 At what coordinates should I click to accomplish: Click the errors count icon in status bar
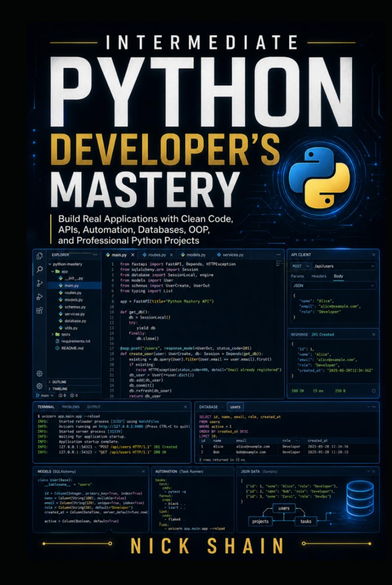62,395
